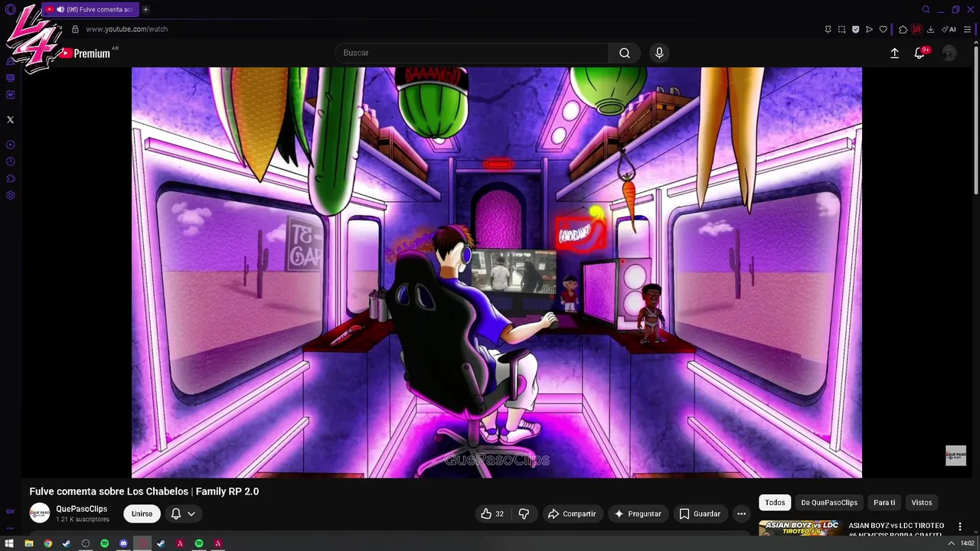Open sidebar three-dot more options
Image resolution: width=980 pixels, height=551 pixels.
[x=10, y=528]
